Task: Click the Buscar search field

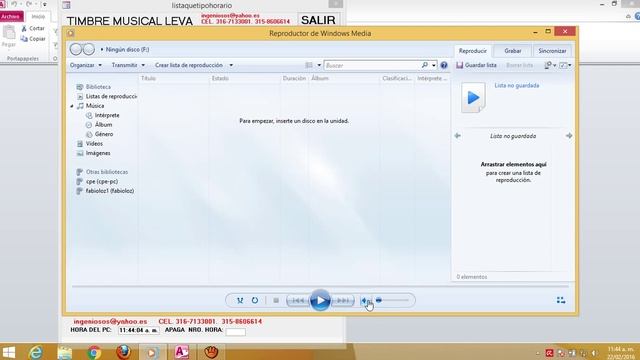Action: click(x=372, y=65)
